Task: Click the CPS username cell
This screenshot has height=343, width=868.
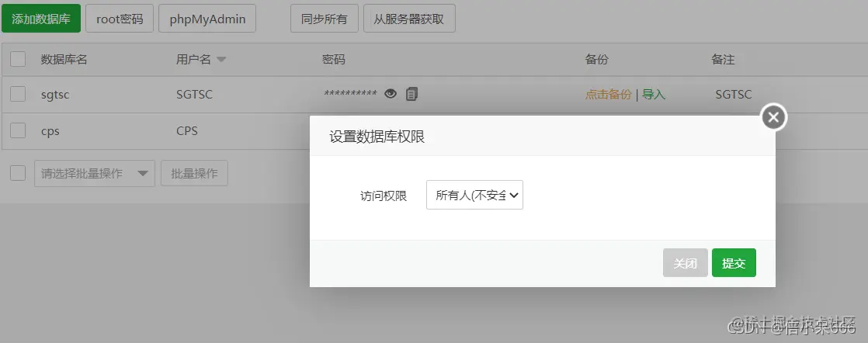Action: click(x=187, y=131)
